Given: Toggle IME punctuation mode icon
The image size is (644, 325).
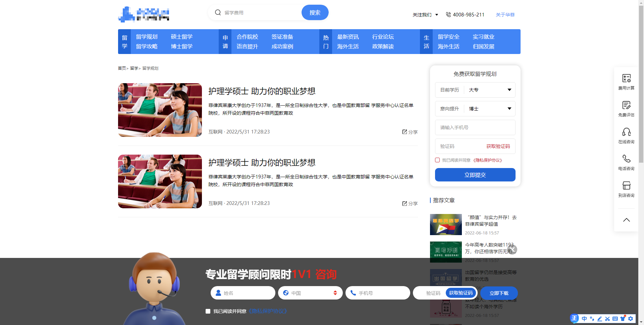Looking at the screenshot, I should point(592,319).
